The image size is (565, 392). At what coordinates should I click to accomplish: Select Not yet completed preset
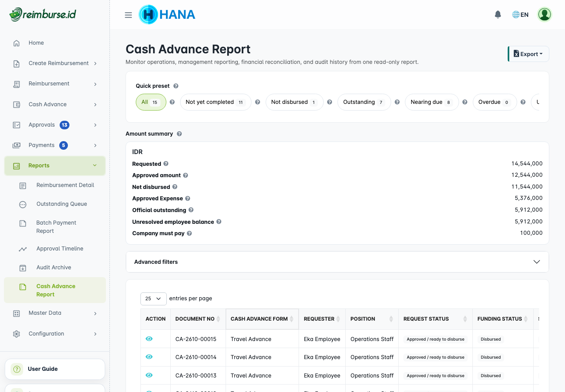215,102
